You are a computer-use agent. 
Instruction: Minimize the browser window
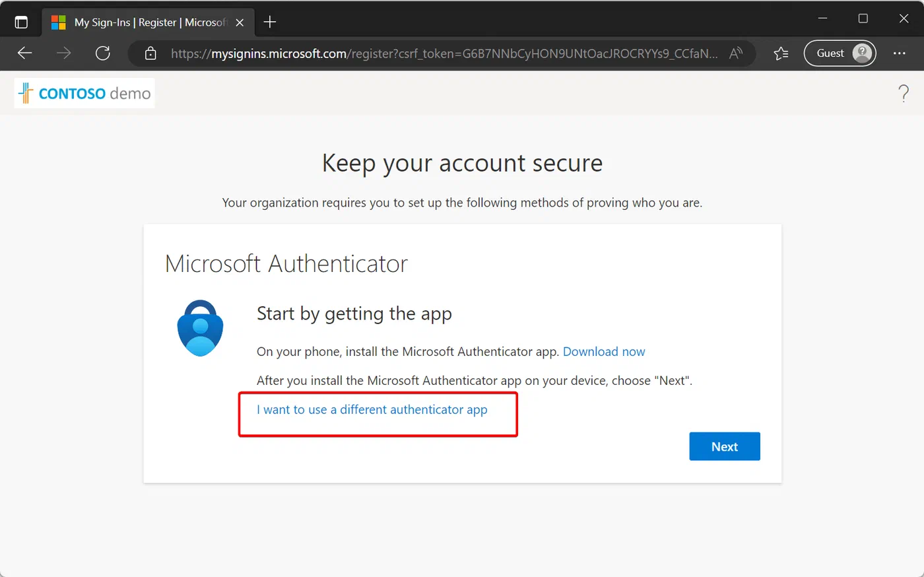click(x=822, y=18)
